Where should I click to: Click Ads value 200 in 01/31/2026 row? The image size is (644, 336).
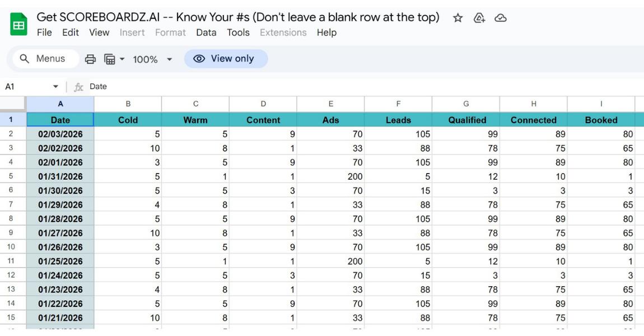coord(330,176)
